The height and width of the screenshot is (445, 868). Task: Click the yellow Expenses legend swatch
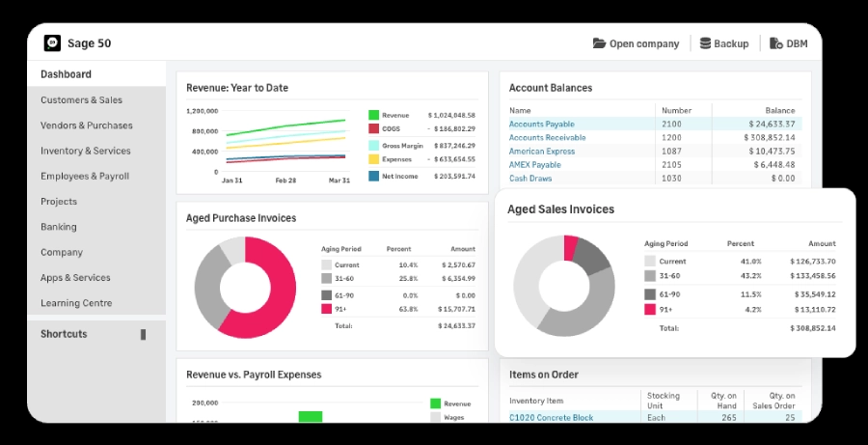tap(373, 159)
